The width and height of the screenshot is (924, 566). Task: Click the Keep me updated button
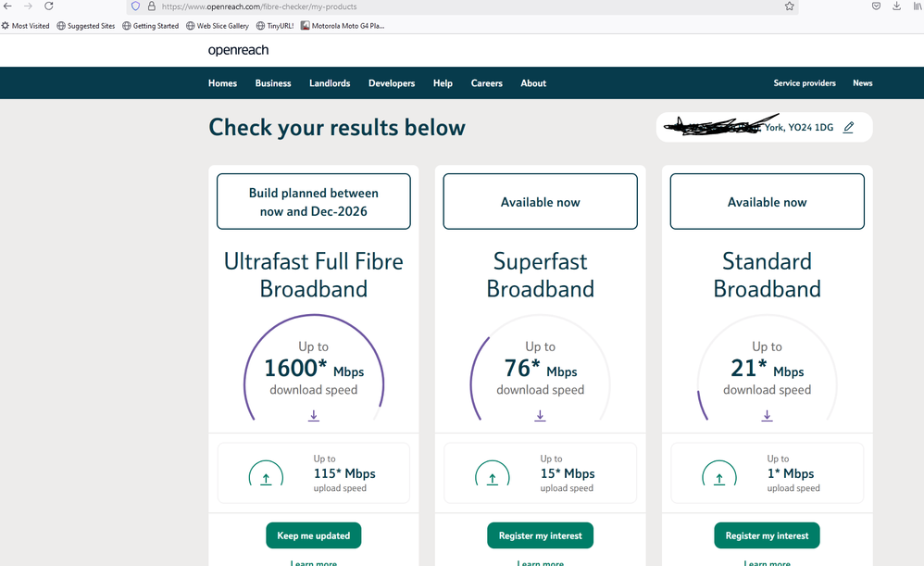(x=313, y=535)
